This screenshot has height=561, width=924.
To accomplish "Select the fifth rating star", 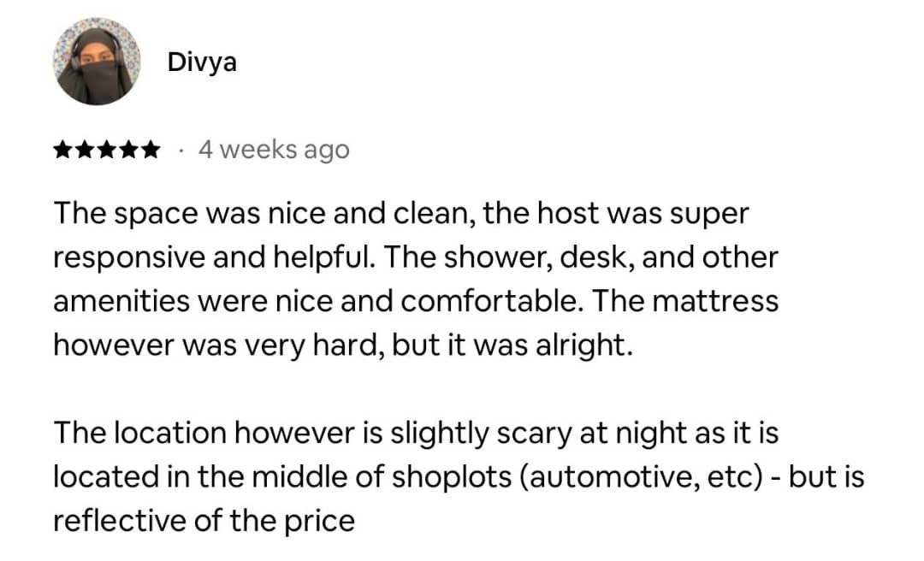I will 150,151.
